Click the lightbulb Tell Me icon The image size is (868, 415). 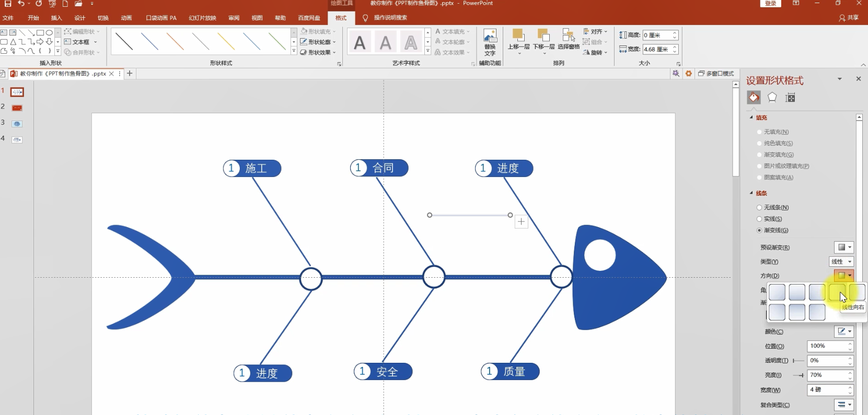coord(365,18)
